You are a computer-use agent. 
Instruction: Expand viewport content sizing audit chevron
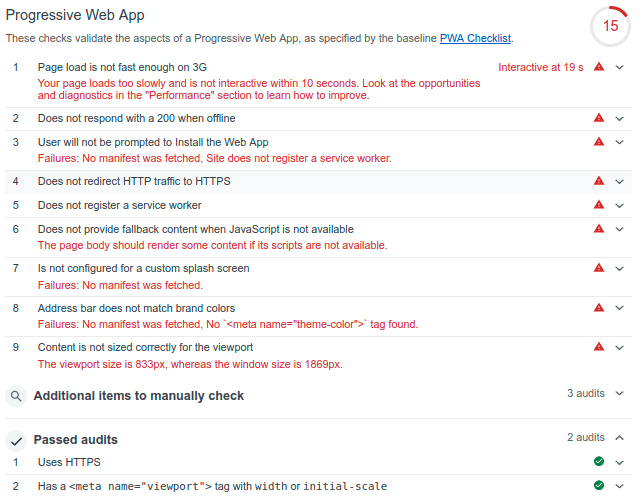pos(620,348)
